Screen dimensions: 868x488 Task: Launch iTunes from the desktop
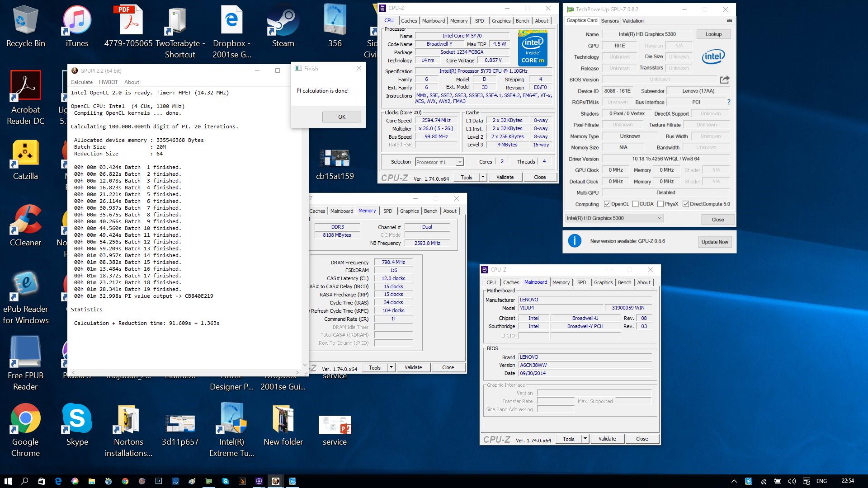[x=77, y=26]
